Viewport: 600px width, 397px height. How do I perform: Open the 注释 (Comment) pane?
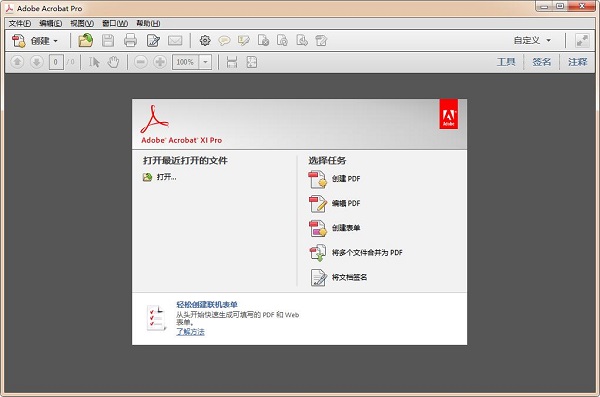point(577,62)
